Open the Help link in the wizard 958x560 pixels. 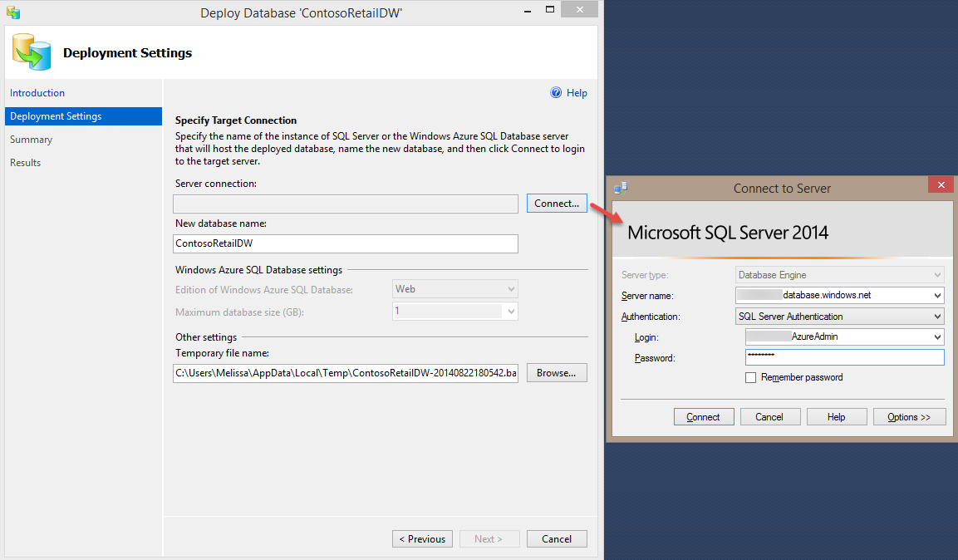coord(577,93)
